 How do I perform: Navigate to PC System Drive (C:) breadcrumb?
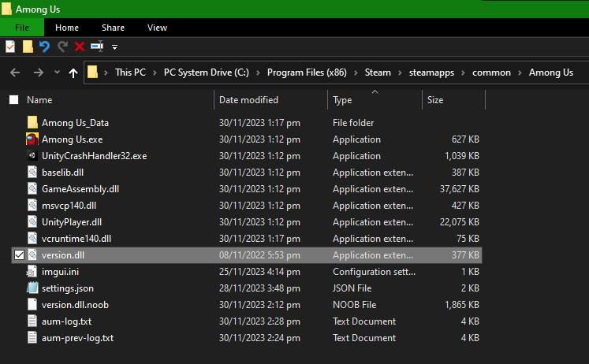tap(207, 72)
